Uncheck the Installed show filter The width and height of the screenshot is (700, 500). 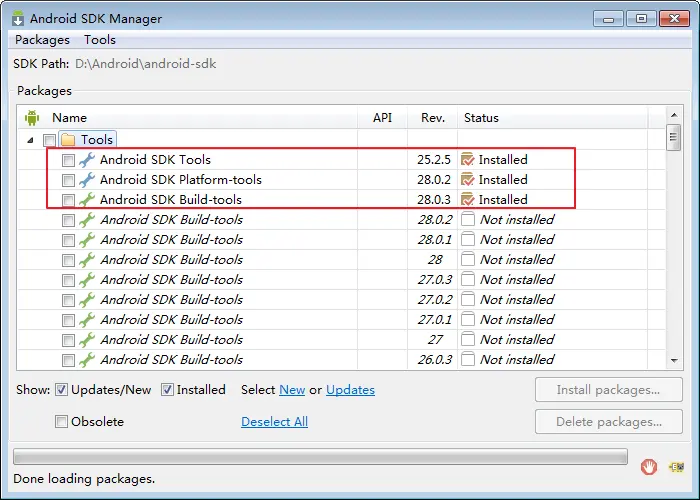pyautogui.click(x=167, y=390)
